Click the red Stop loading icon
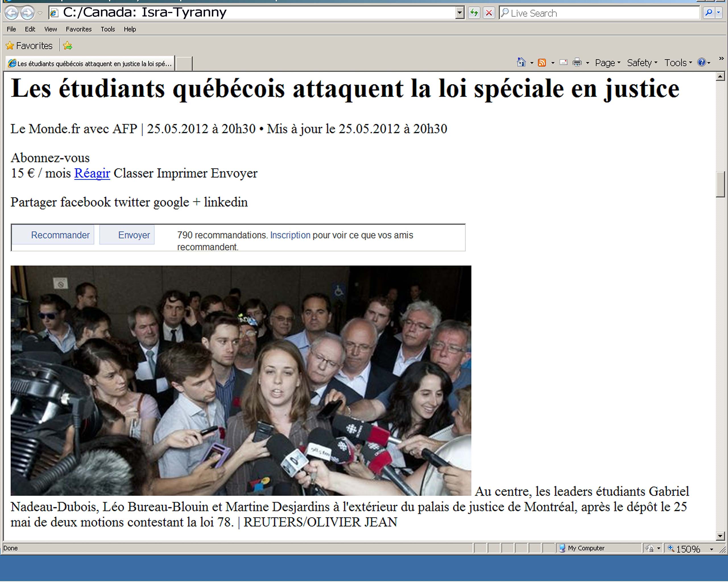 pyautogui.click(x=489, y=13)
